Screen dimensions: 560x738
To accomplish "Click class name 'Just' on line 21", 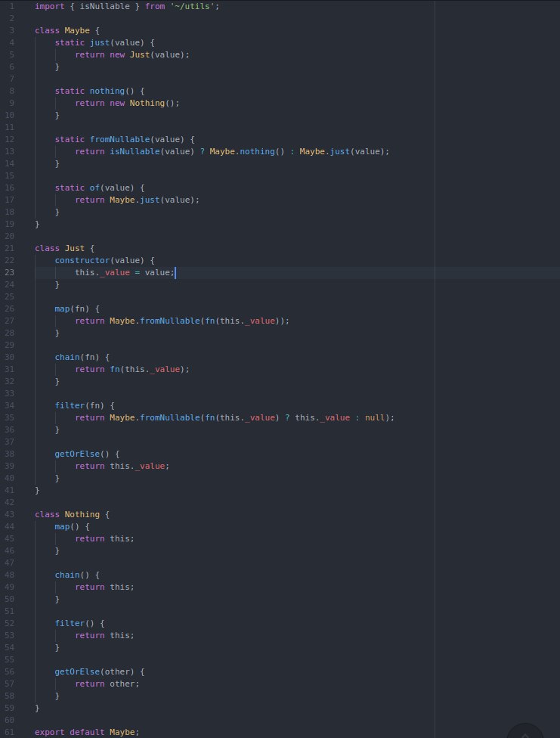I will point(74,248).
